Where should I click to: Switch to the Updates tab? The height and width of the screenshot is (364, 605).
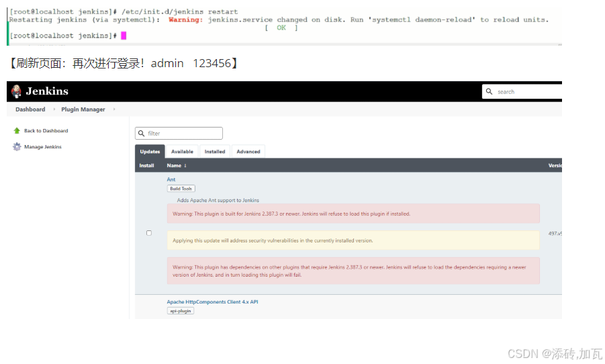pyautogui.click(x=150, y=151)
